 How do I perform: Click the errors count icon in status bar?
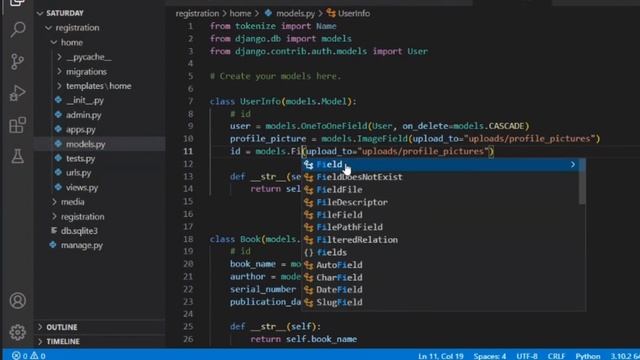[x=16, y=356]
